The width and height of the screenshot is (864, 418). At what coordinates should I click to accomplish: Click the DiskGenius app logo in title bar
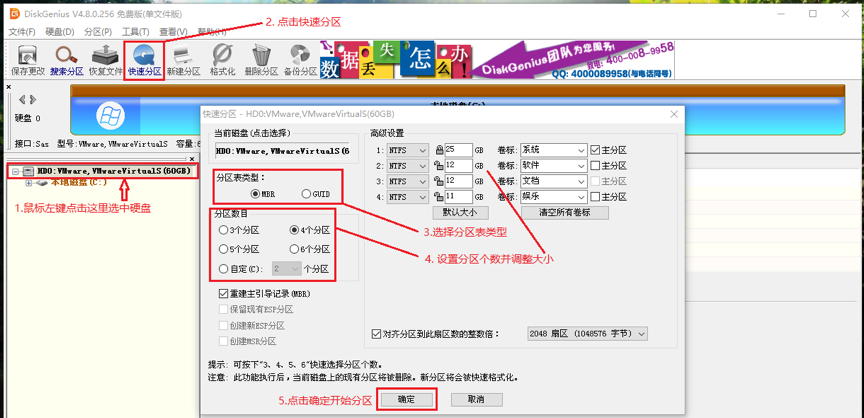click(15, 13)
